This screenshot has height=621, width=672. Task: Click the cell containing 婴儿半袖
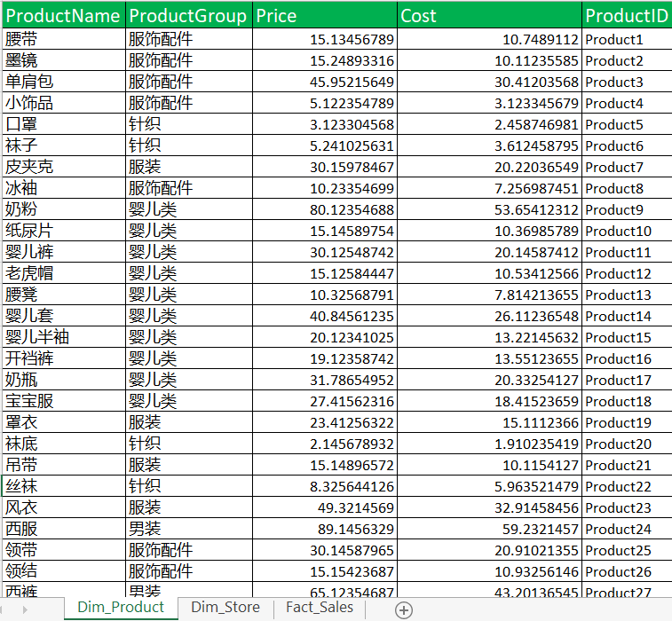[64, 337]
